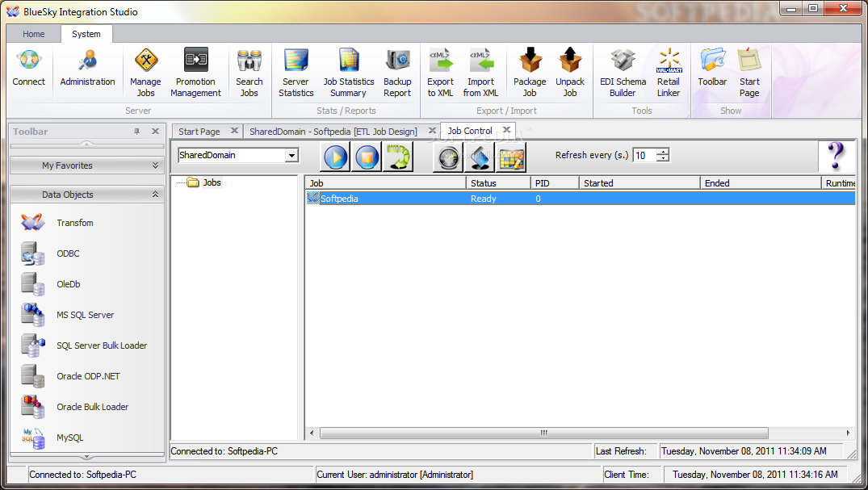
Task: Click Unpack Job icon
Action: (570, 73)
